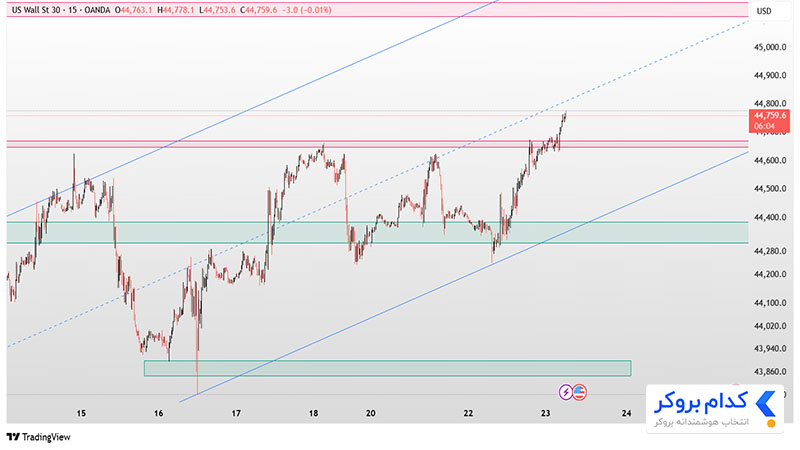The height and width of the screenshot is (450, 800).
Task: Open the US flag economic event icon
Action: coord(579,392)
